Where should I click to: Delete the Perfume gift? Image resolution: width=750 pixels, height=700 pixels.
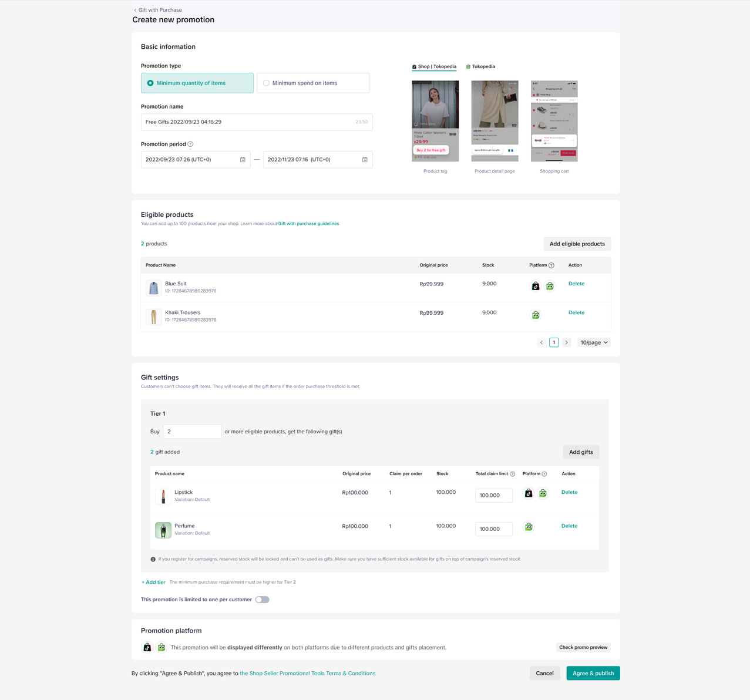(569, 526)
